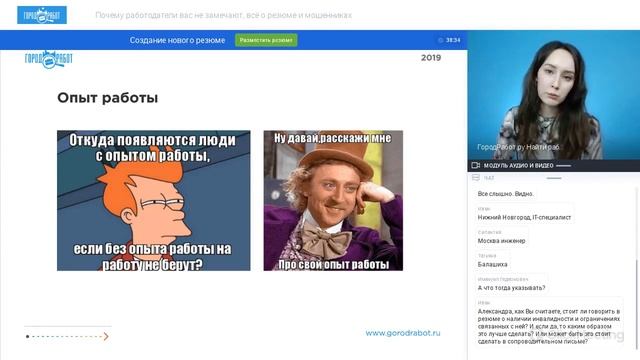640x360 pixels.
Task: Click the Опыт работы slide heading
Action: [107, 98]
